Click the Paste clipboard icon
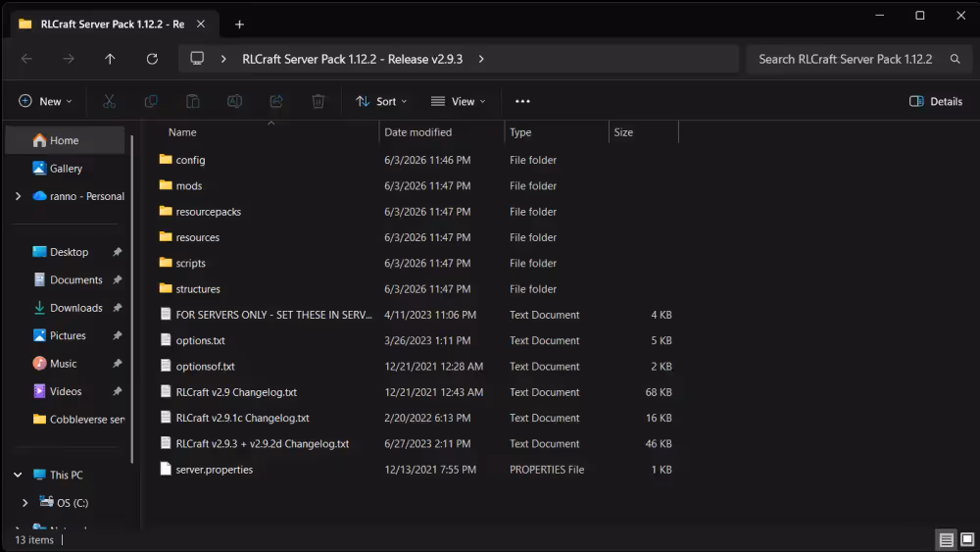 (192, 101)
